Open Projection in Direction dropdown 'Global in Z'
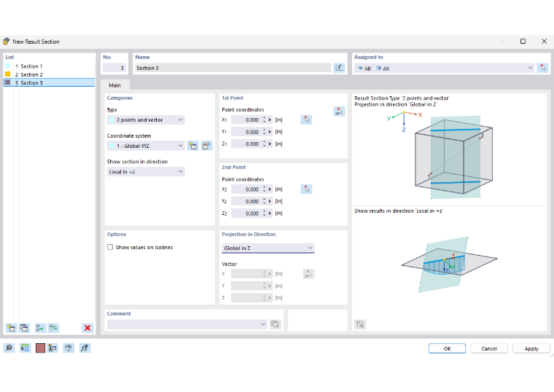 pos(268,248)
